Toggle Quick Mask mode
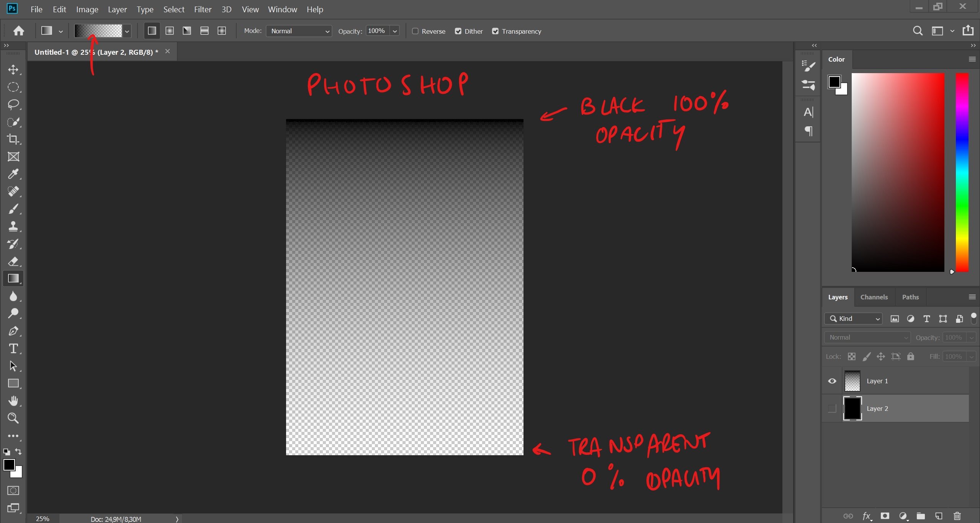The width and height of the screenshot is (980, 523). point(13,490)
